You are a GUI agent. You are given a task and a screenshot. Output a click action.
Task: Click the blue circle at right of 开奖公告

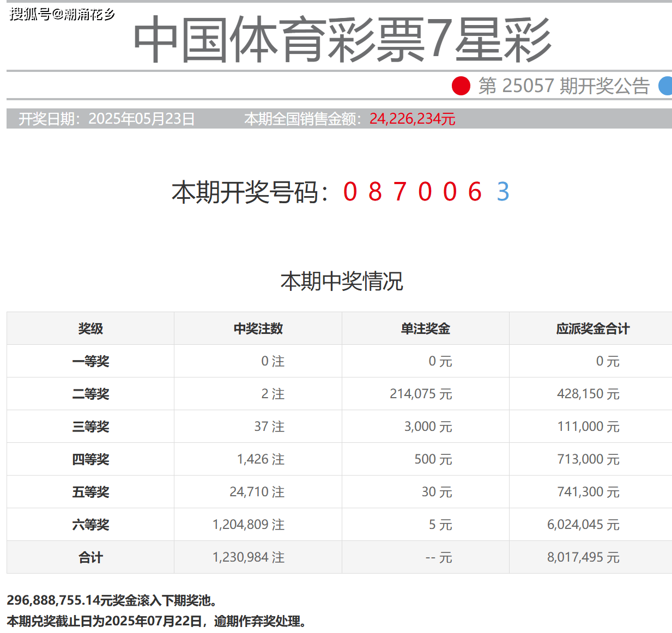pos(665,86)
